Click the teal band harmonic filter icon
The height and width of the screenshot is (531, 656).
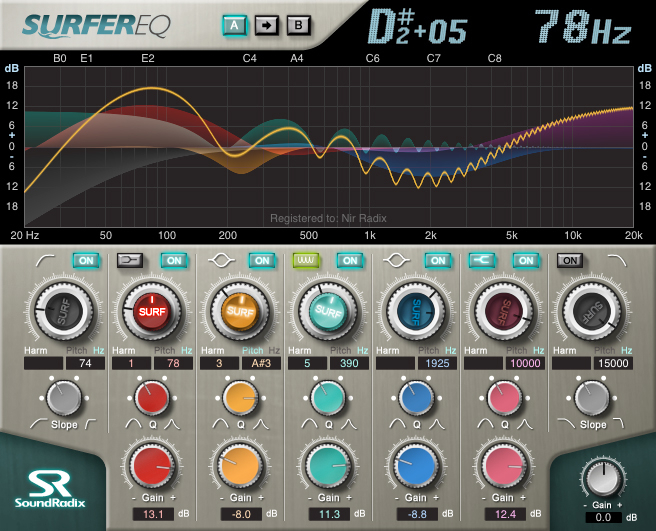[306, 260]
